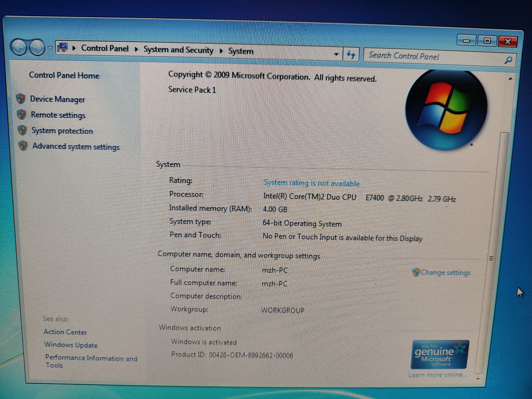Expand the address bar history dropdown
Viewport: 532px width, 399px height.
(x=336, y=54)
